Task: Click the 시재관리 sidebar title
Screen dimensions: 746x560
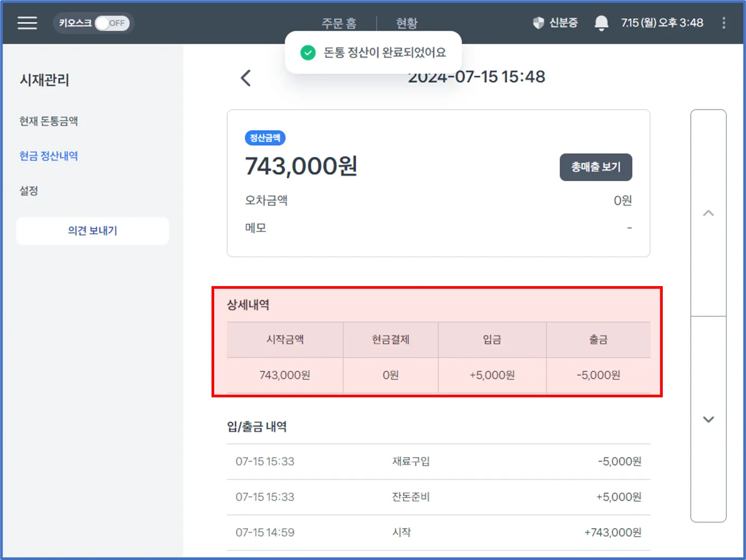Action: (45, 80)
